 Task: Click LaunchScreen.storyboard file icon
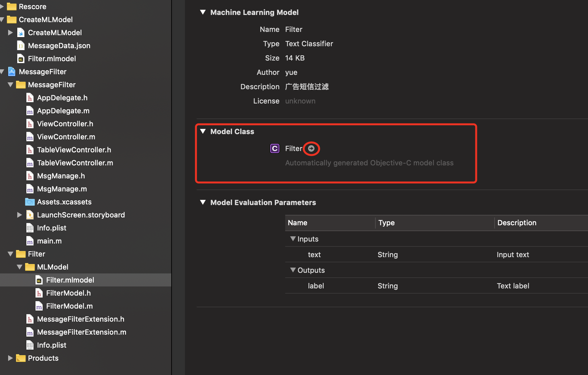click(x=30, y=215)
